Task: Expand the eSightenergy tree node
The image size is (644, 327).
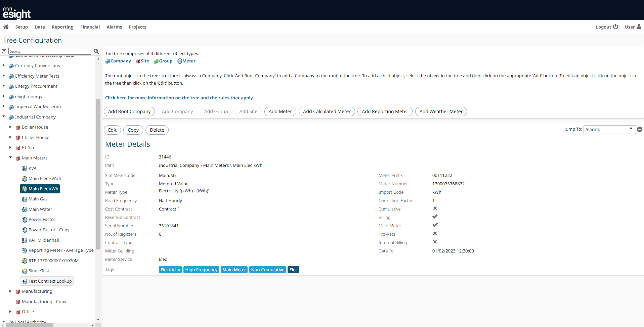Action: [4, 96]
